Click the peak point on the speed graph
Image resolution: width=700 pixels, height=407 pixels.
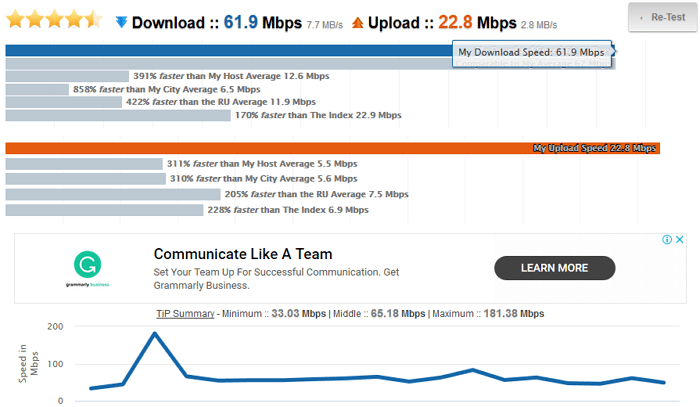pyautogui.click(x=155, y=333)
